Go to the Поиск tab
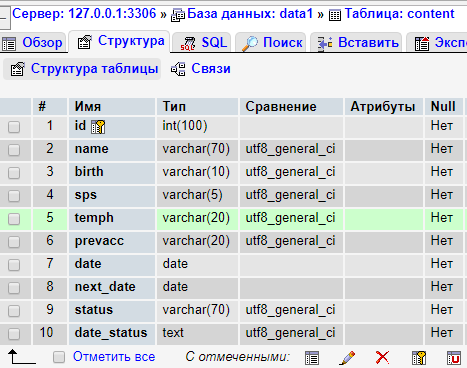Image resolution: width=467 pixels, height=368 pixels. pos(271,43)
